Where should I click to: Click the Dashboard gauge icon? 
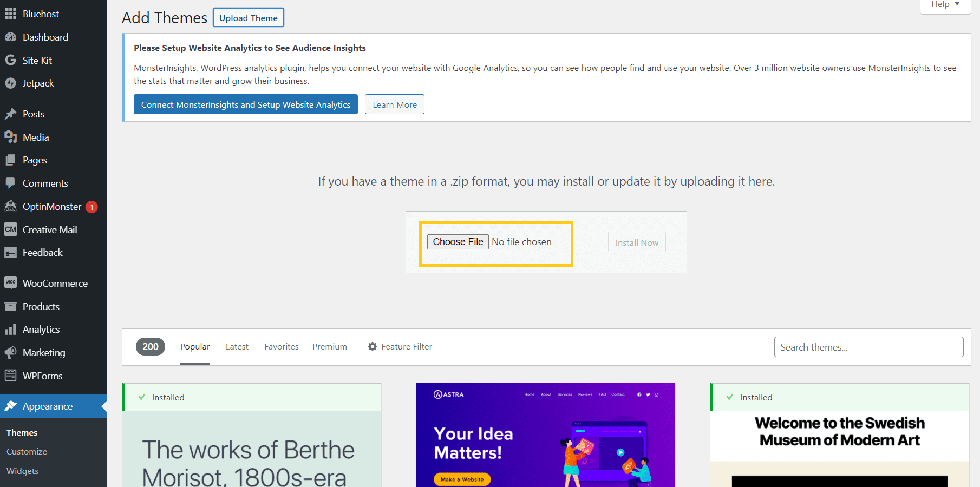(x=11, y=37)
